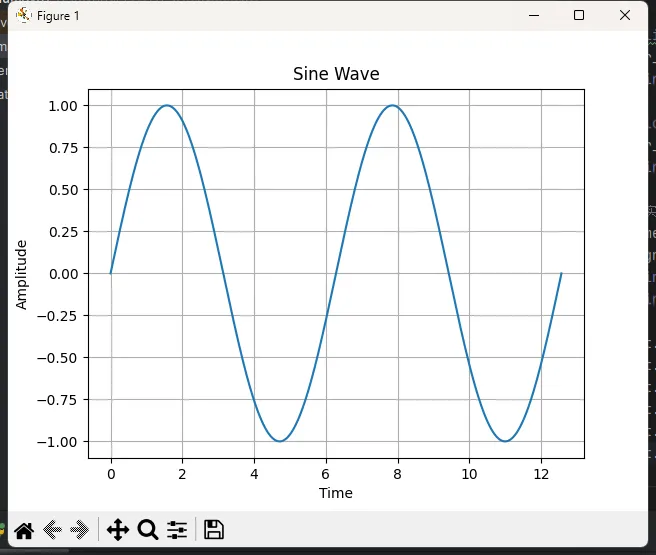Click the matplotlib window icon in title bar
This screenshot has height=555, width=656.
[23, 15]
